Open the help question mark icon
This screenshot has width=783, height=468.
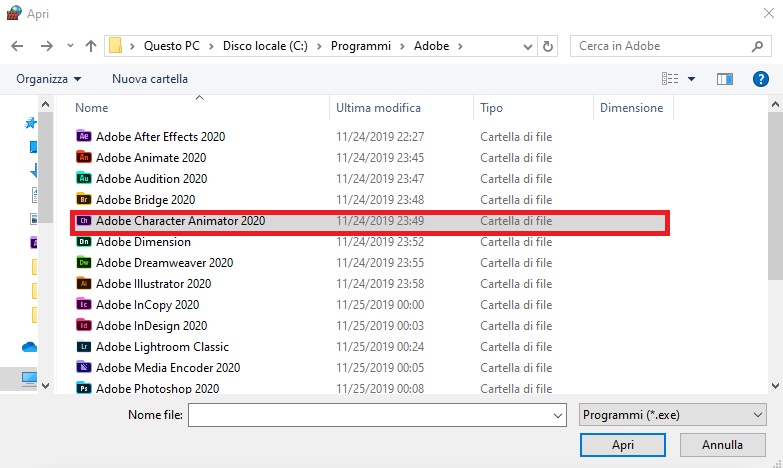tap(761, 79)
